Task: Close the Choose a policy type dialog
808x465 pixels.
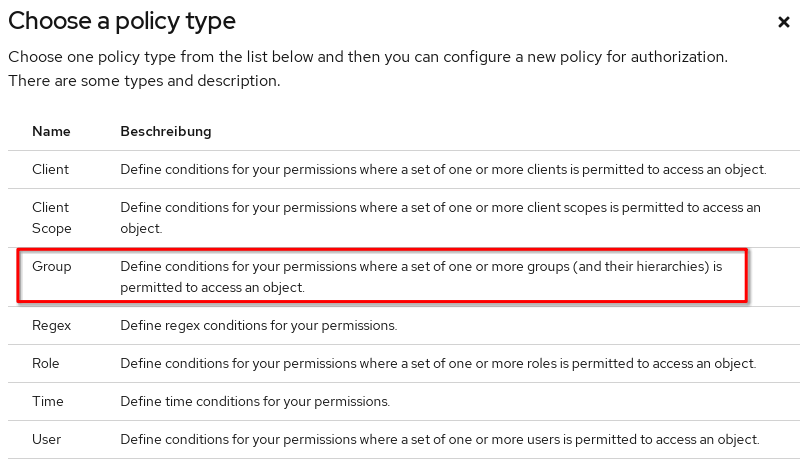Action: 784,22
